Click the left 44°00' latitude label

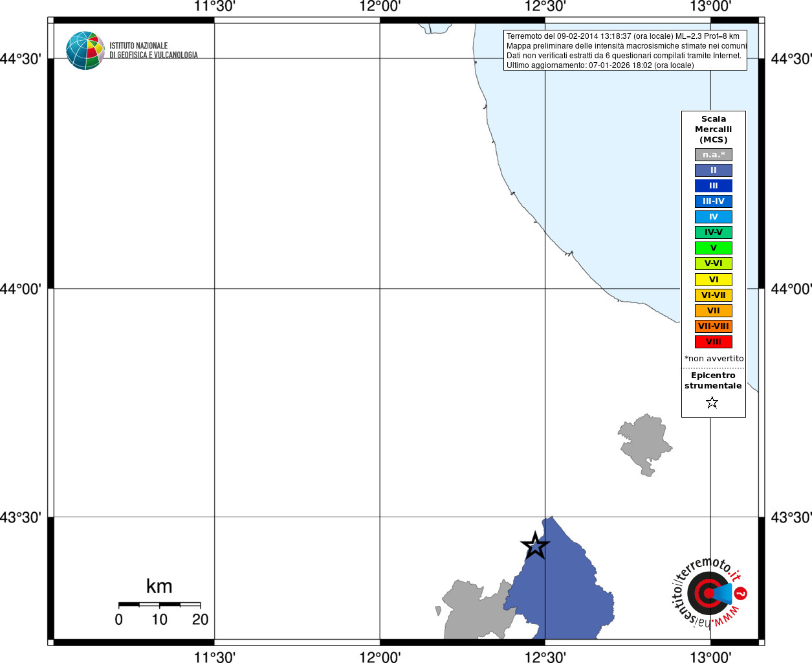(x=21, y=289)
